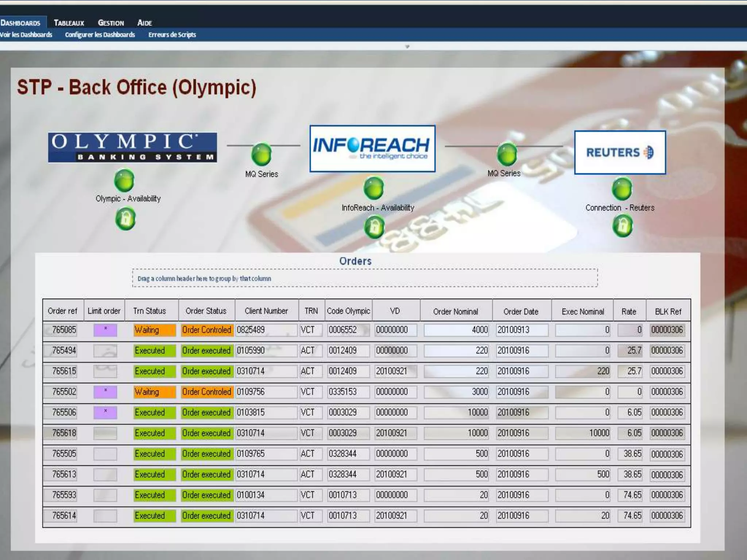Click the InfoReach - Availability green status light
The width and height of the screenshot is (747, 560).
click(374, 188)
